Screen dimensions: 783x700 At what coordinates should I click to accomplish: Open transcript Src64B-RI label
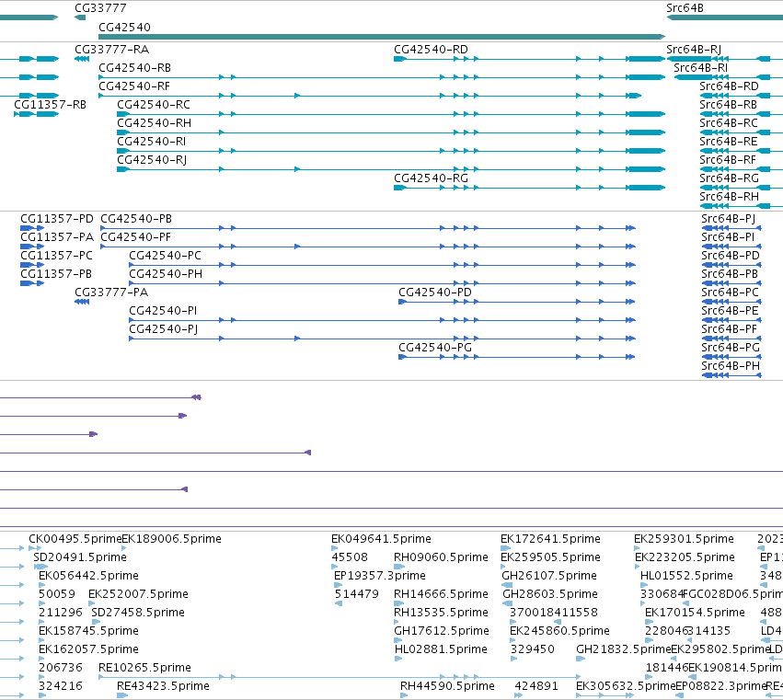[x=700, y=67]
